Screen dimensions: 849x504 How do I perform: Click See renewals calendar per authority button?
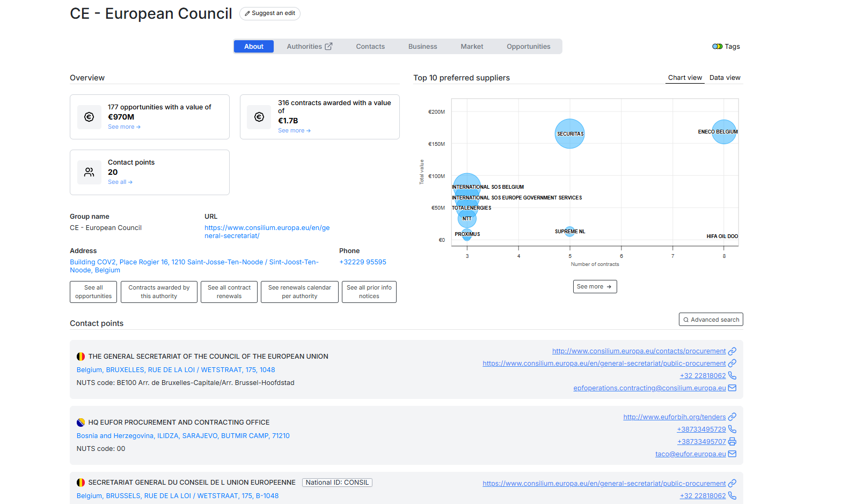coord(299,292)
